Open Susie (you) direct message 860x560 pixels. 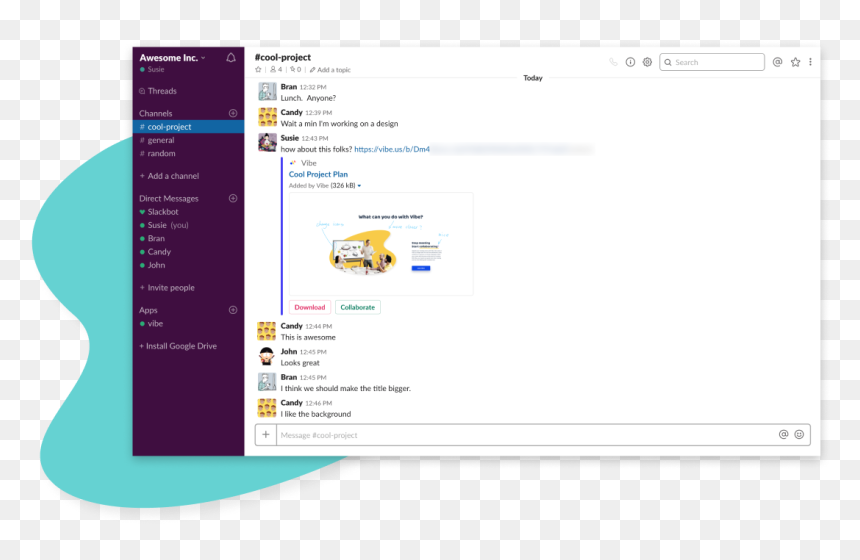tap(164, 225)
